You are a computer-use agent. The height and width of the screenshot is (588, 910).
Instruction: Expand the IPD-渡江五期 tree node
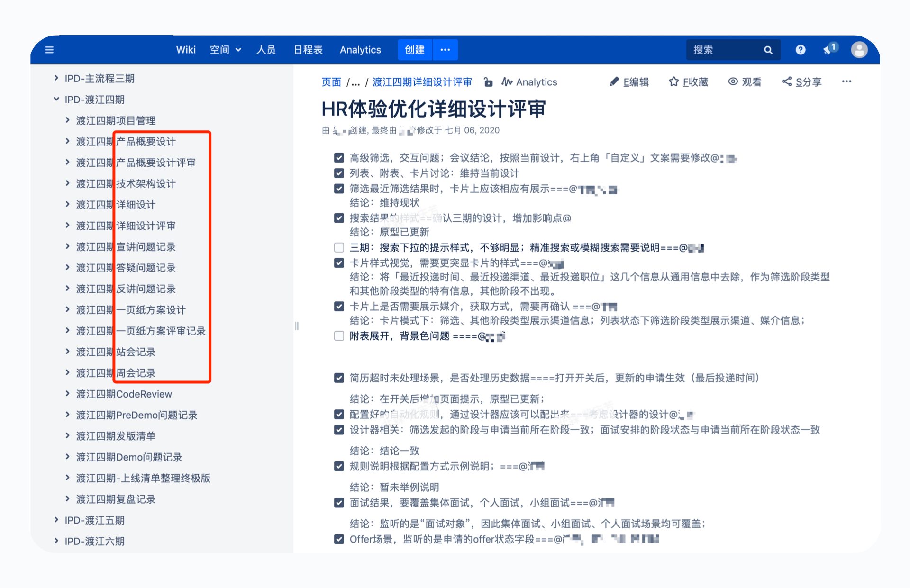[56, 520]
